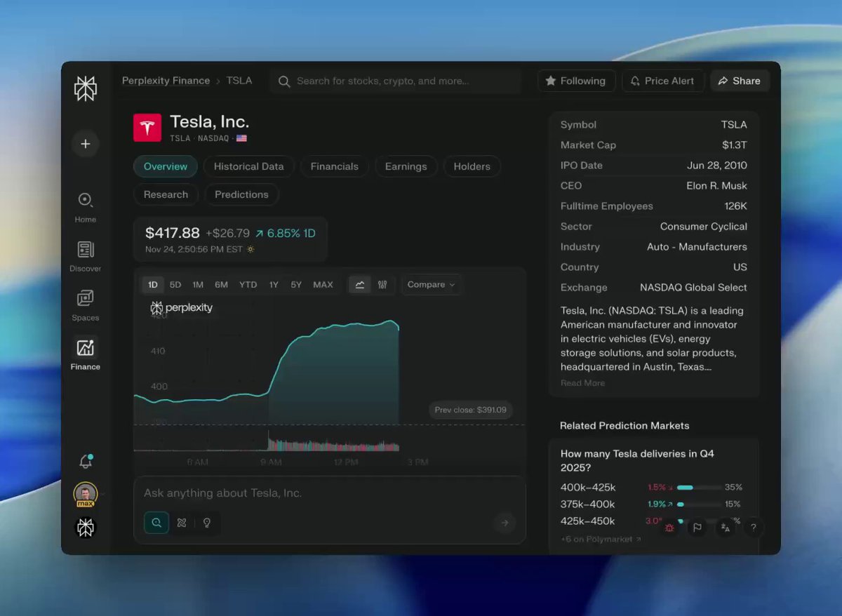Open the Compare dropdown
The height and width of the screenshot is (616, 842).
click(431, 284)
